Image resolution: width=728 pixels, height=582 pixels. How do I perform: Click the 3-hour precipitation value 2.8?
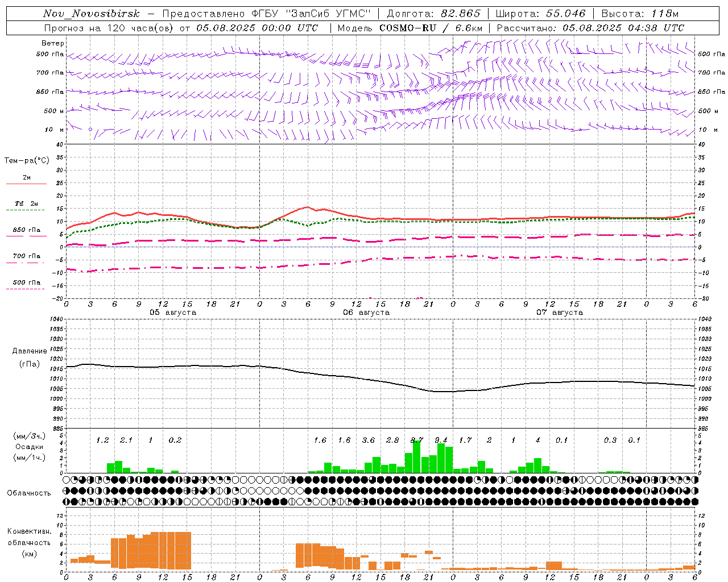392,440
